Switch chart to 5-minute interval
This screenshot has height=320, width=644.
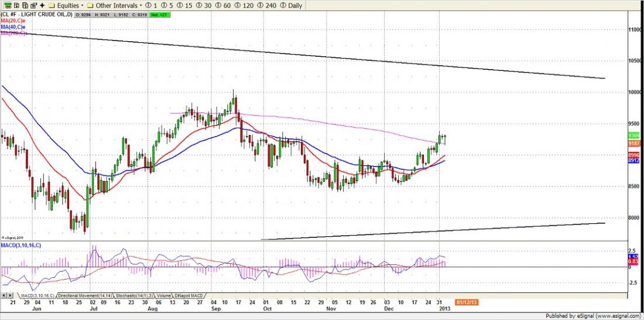(x=170, y=5)
